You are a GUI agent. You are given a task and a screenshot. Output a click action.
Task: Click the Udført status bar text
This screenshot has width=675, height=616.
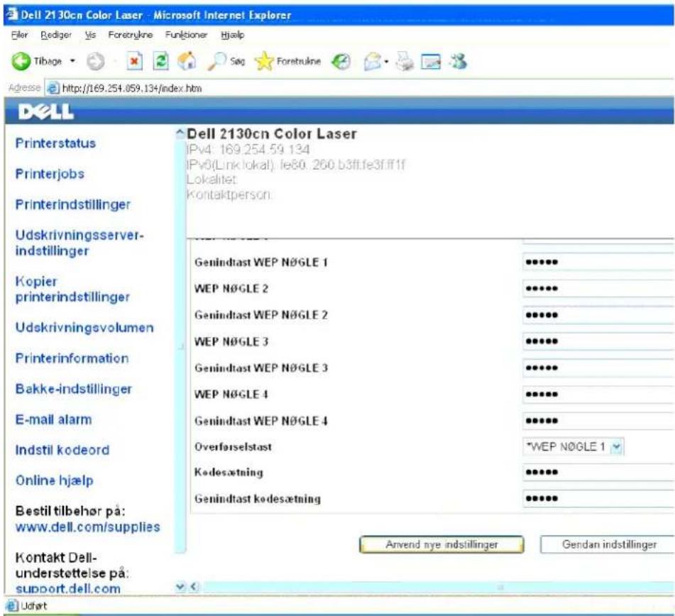point(33,605)
